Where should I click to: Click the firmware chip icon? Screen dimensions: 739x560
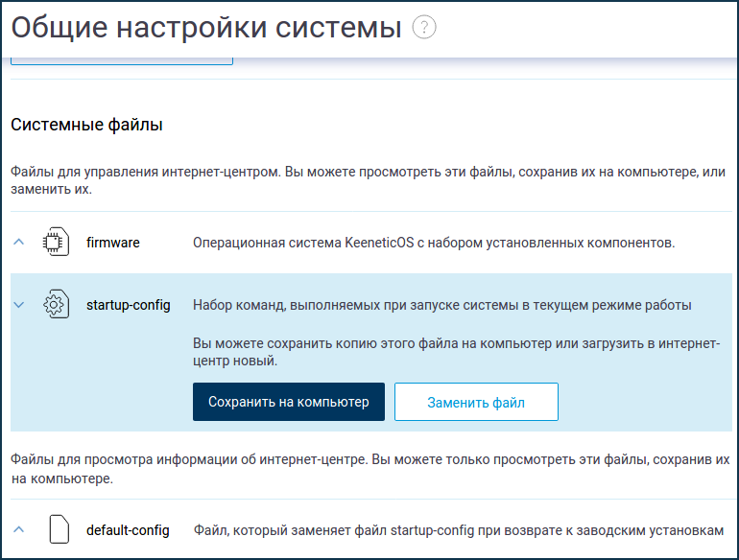(x=56, y=242)
